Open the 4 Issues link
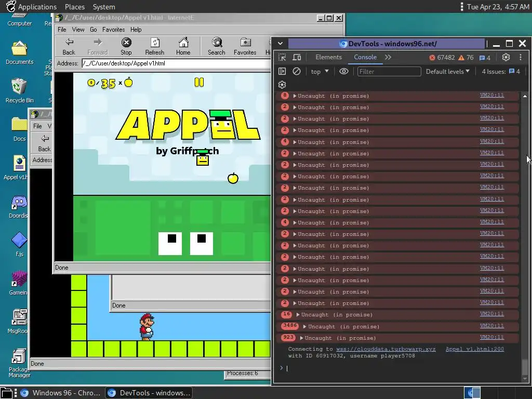The image size is (532, 399). 500,72
